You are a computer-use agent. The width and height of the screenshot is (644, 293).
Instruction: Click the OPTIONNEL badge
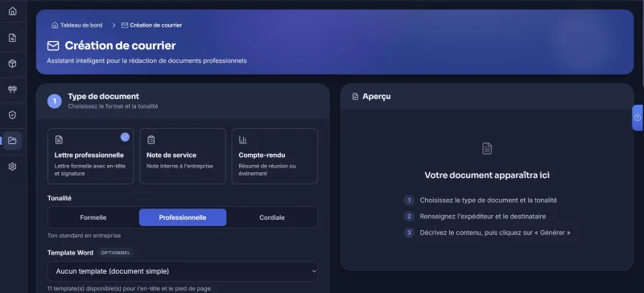point(115,253)
